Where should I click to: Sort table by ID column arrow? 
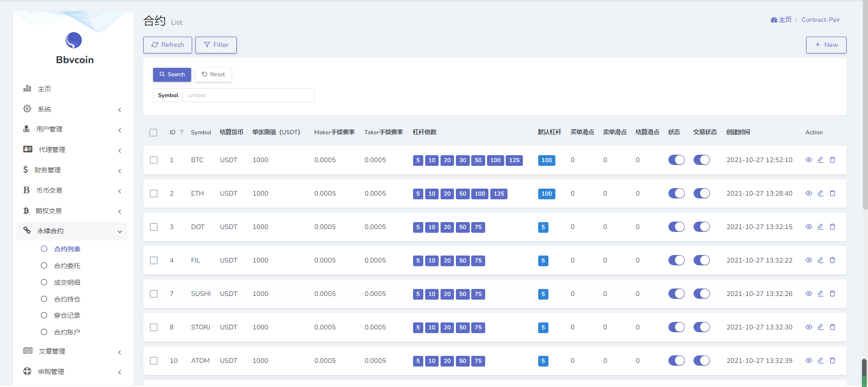[x=182, y=132]
